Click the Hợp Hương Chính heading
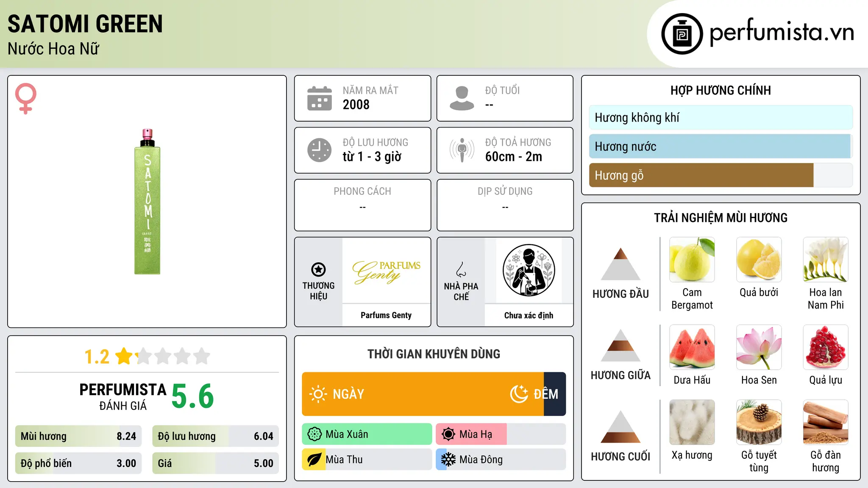868x488 pixels. pyautogui.click(x=721, y=90)
